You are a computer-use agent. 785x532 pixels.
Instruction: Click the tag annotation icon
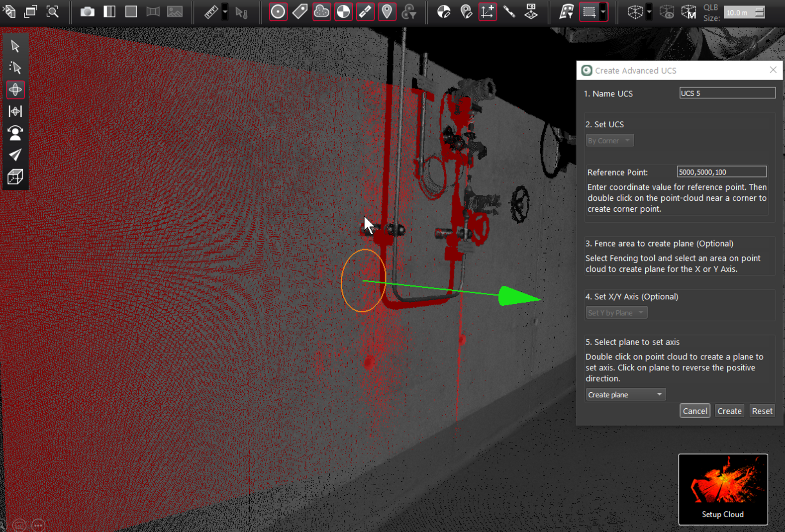[x=300, y=11]
